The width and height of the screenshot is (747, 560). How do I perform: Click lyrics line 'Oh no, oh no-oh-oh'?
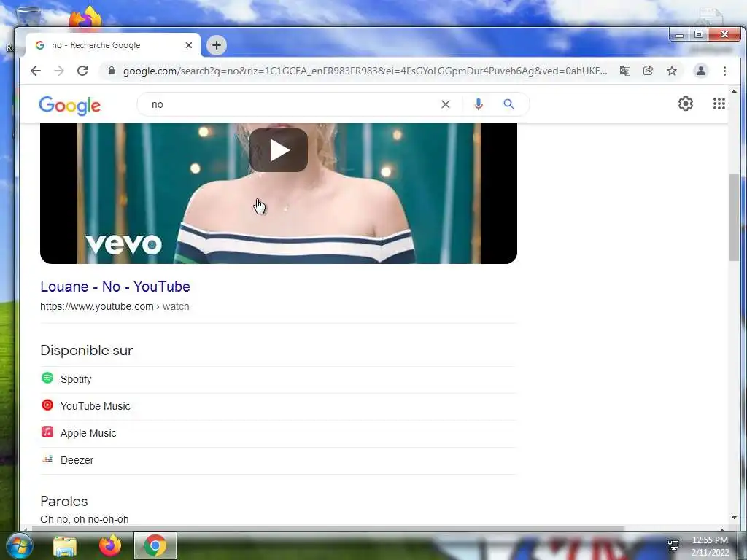[85, 519]
